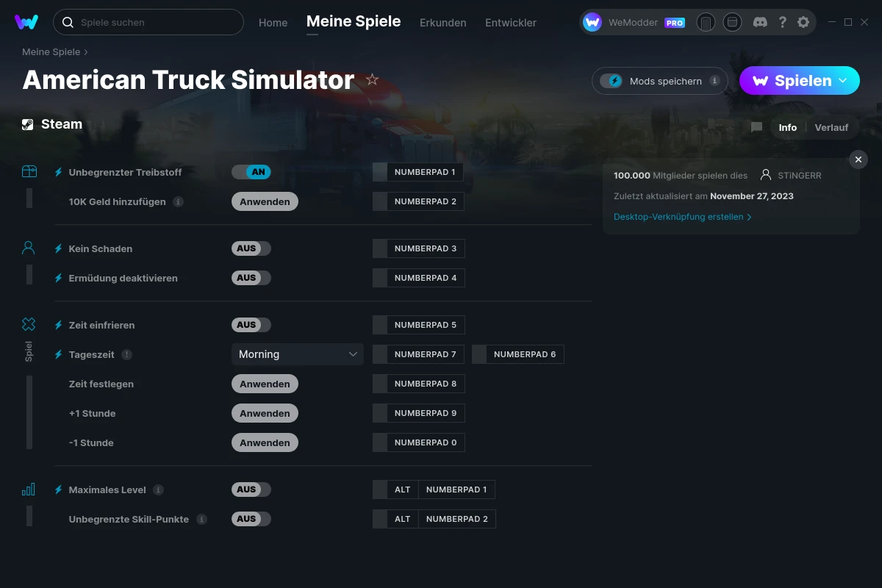
Task: Turn on Zeit einfrieren toggle
Action: [x=251, y=325]
